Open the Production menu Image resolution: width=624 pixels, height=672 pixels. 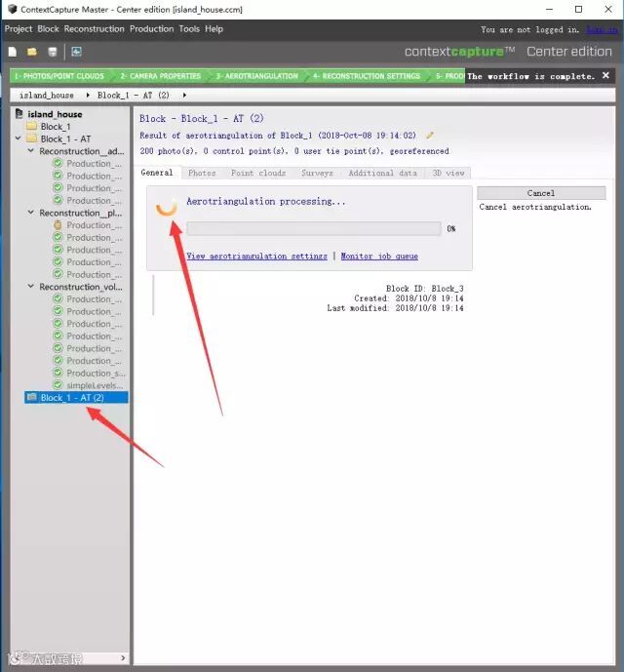[152, 29]
